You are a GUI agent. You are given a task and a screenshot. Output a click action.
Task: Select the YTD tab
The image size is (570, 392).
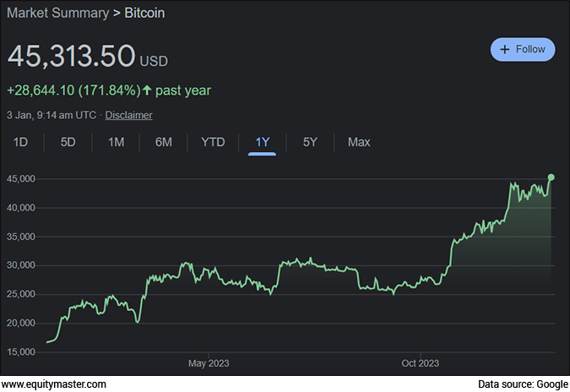tap(213, 142)
